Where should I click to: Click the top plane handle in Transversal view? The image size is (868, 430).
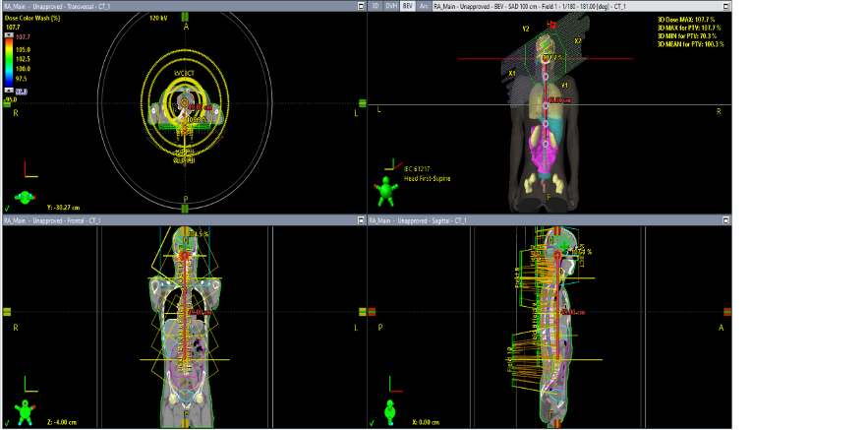click(185, 15)
